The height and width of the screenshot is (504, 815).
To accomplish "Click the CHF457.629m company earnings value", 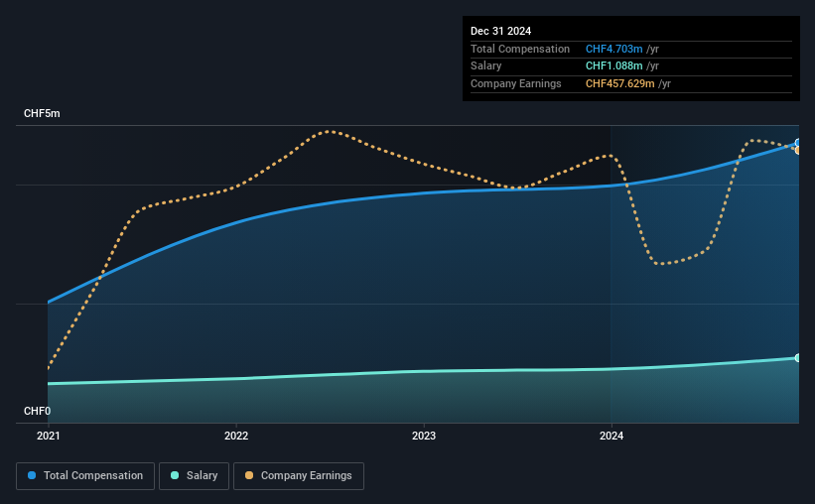I will pos(620,83).
